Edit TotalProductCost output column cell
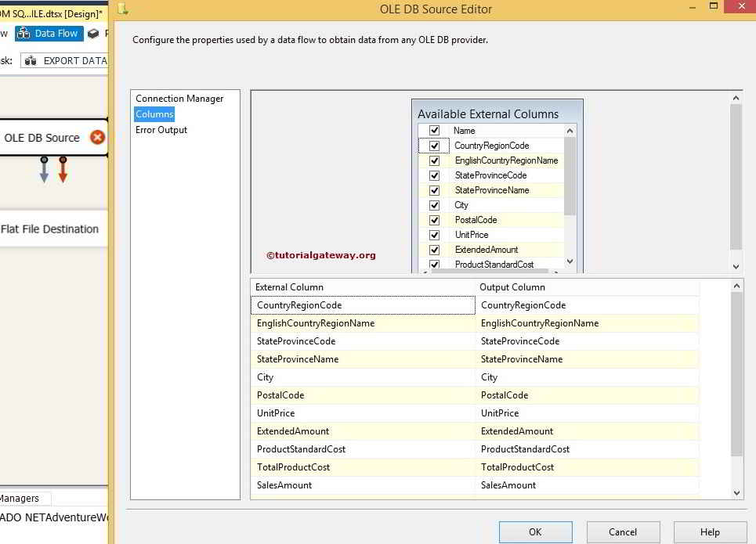 point(587,467)
